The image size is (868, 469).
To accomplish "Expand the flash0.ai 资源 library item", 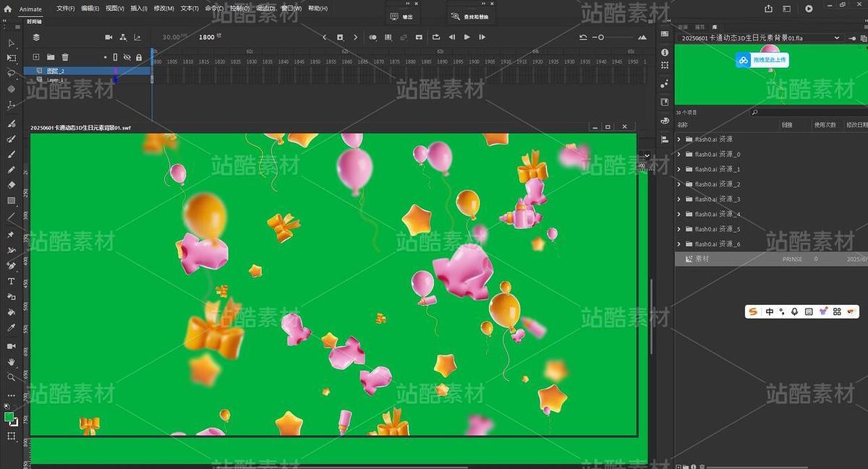I will coord(678,139).
